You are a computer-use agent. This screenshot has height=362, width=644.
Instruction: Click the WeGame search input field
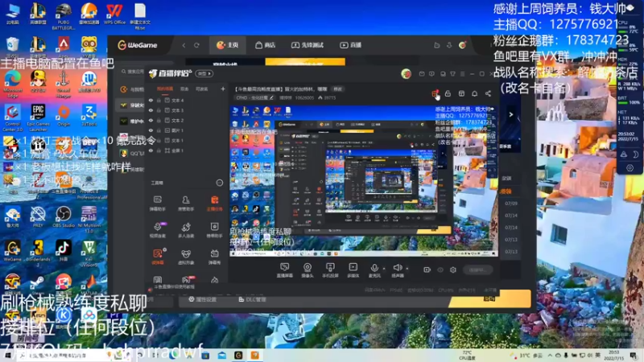[132, 72]
